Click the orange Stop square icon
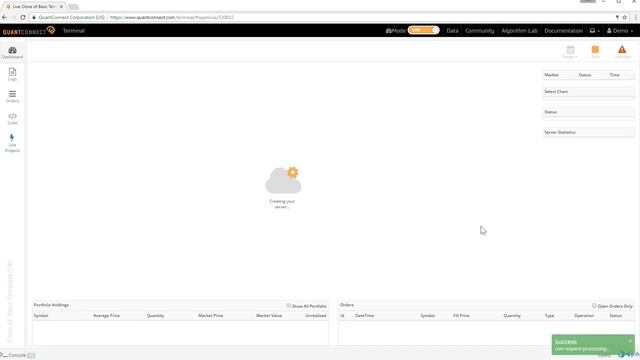This screenshot has width=640, height=360. tap(595, 50)
